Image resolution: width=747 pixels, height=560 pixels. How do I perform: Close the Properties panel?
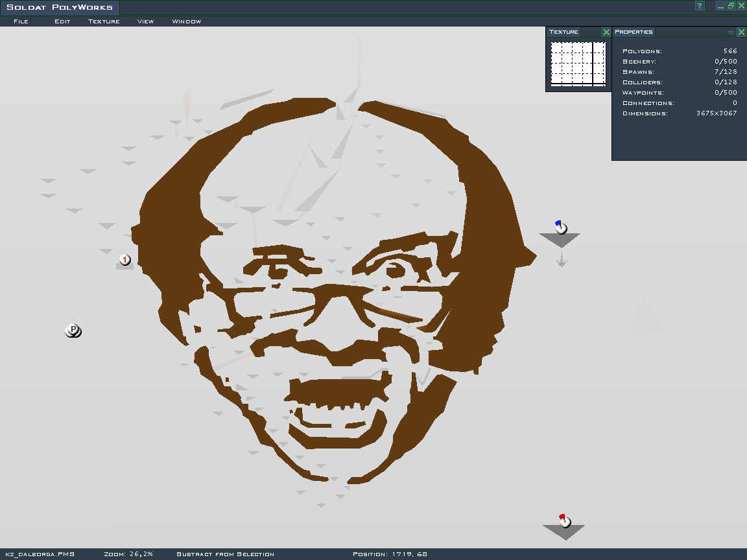(x=741, y=32)
